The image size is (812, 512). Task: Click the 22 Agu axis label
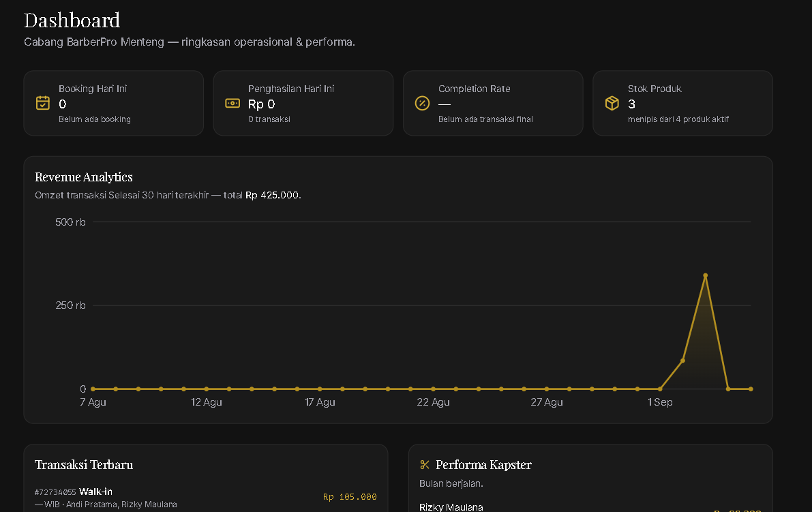click(x=434, y=402)
